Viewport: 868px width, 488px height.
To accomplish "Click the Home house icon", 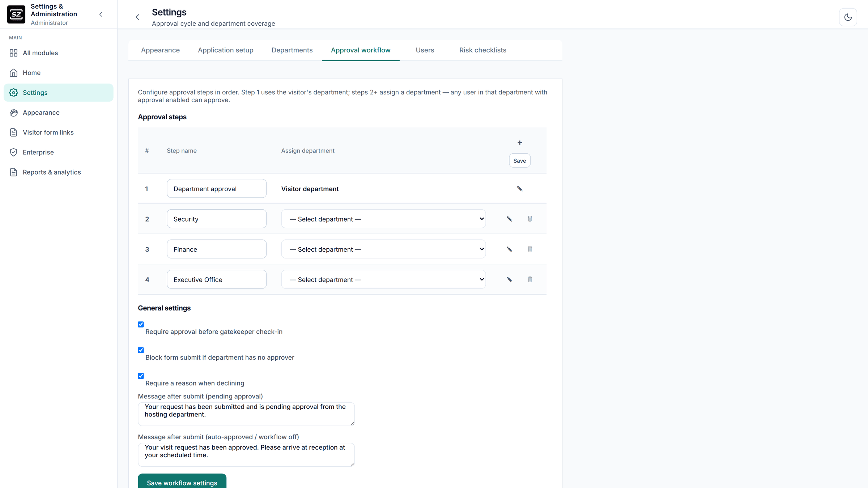I will pyautogui.click(x=14, y=73).
